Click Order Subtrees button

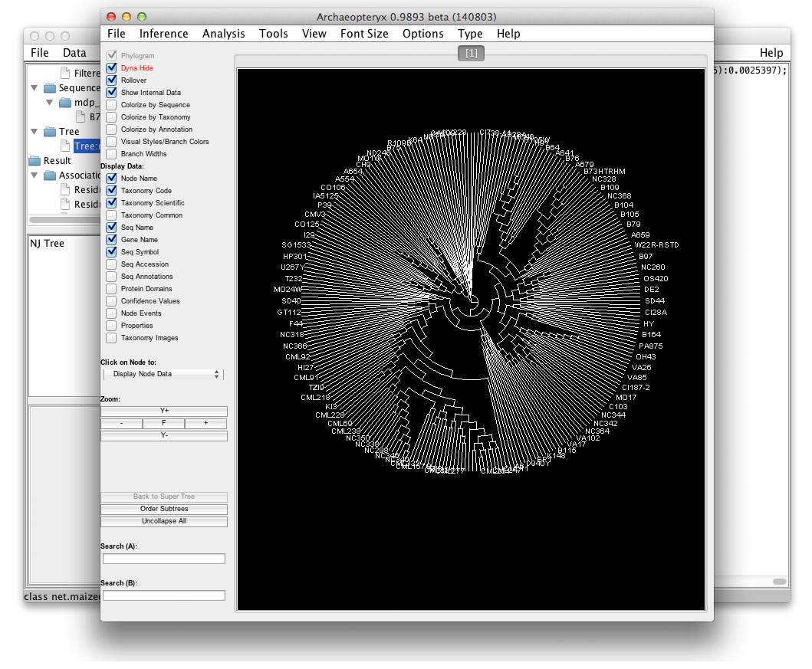163,509
